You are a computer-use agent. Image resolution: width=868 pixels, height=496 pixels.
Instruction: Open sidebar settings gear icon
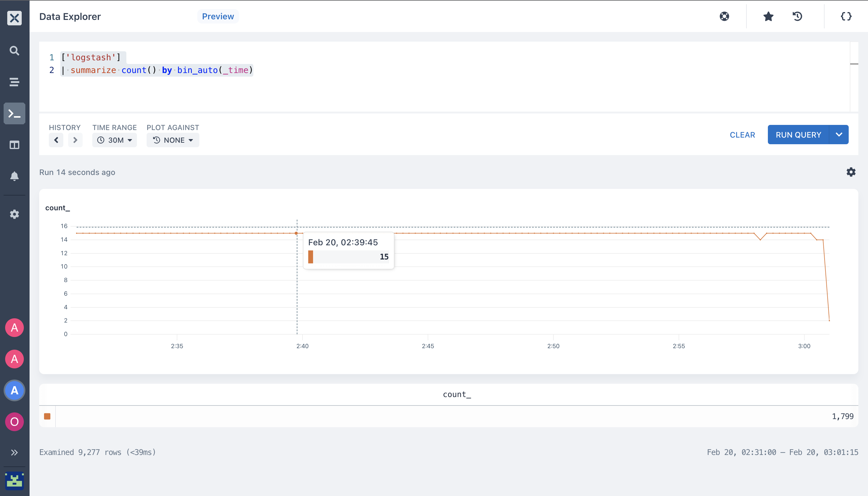tap(14, 214)
